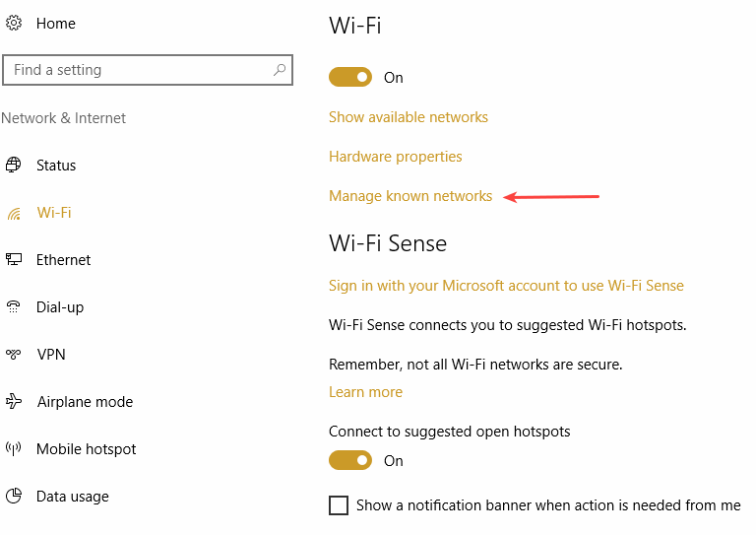Check the Show a notification banner checkbox
The height and width of the screenshot is (535, 756).
[339, 505]
